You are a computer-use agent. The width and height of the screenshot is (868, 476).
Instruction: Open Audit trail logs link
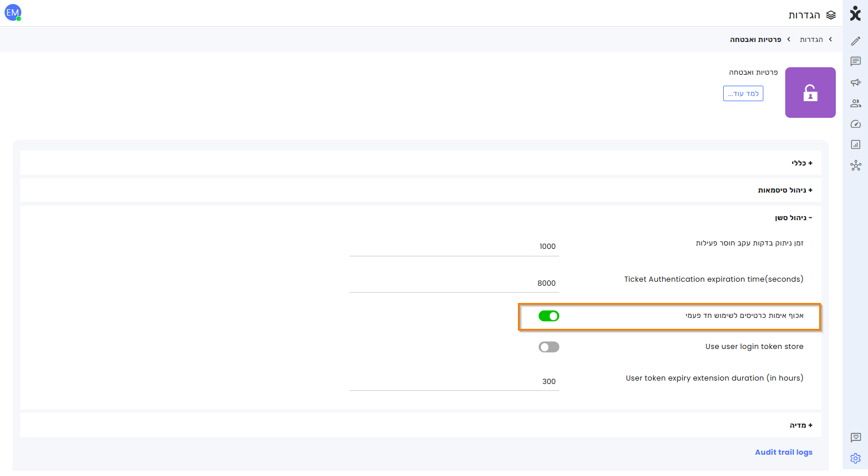pyautogui.click(x=783, y=452)
